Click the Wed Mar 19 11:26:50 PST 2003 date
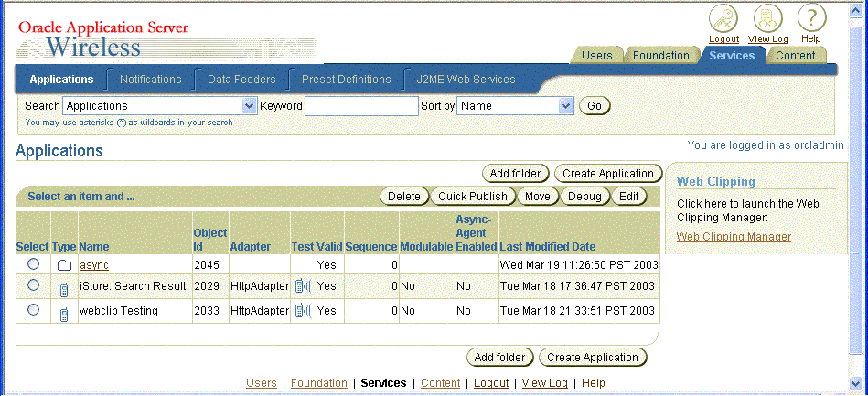This screenshot has width=868, height=396. (x=579, y=265)
